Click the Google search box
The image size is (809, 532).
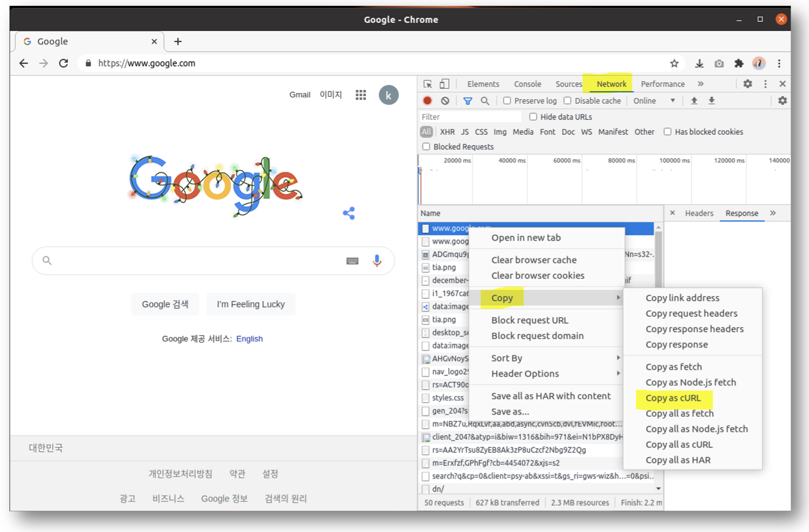(x=213, y=261)
